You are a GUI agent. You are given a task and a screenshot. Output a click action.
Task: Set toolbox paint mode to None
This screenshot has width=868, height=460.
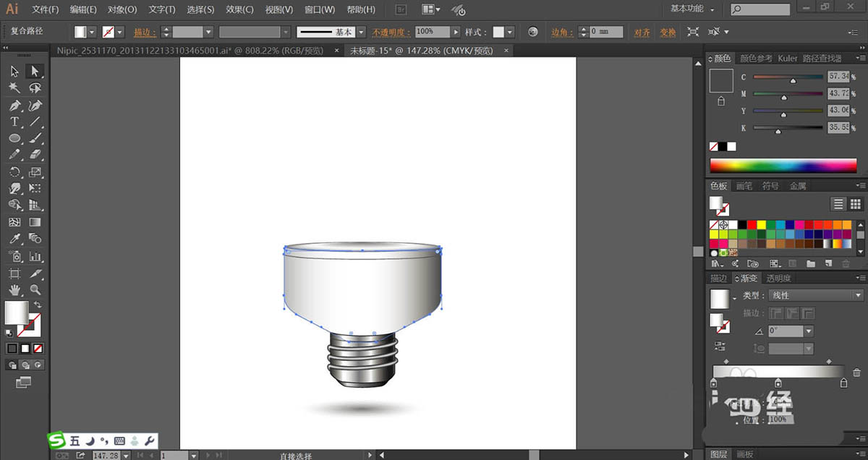pyautogui.click(x=38, y=348)
